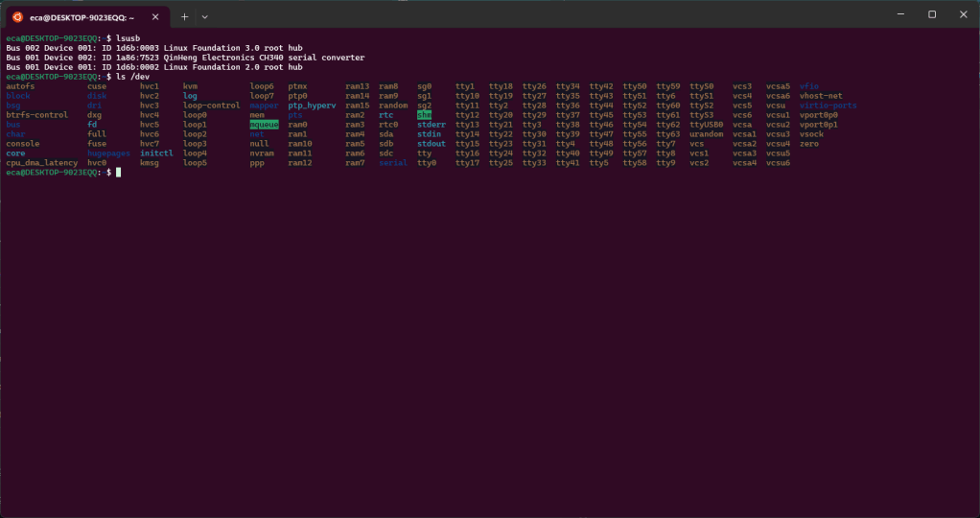Click the virtio-ports directory entry
Image resolution: width=980 pixels, height=518 pixels.
pos(828,106)
